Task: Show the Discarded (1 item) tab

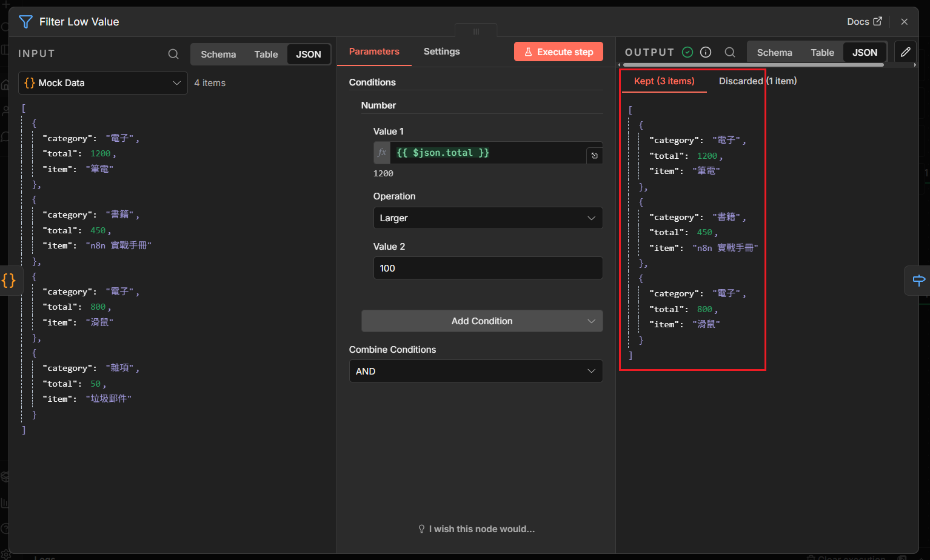Action: coord(757,81)
